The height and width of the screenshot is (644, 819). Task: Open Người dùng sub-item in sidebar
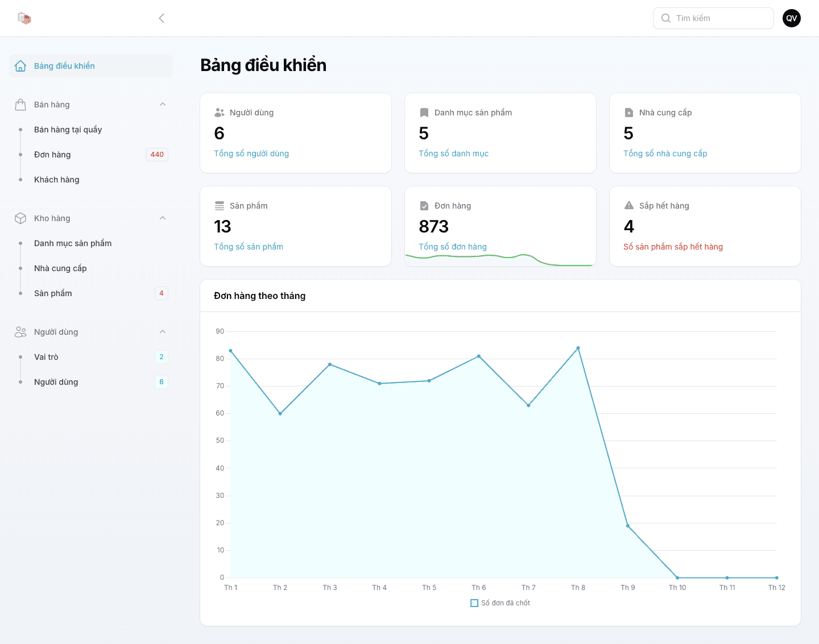91,382
